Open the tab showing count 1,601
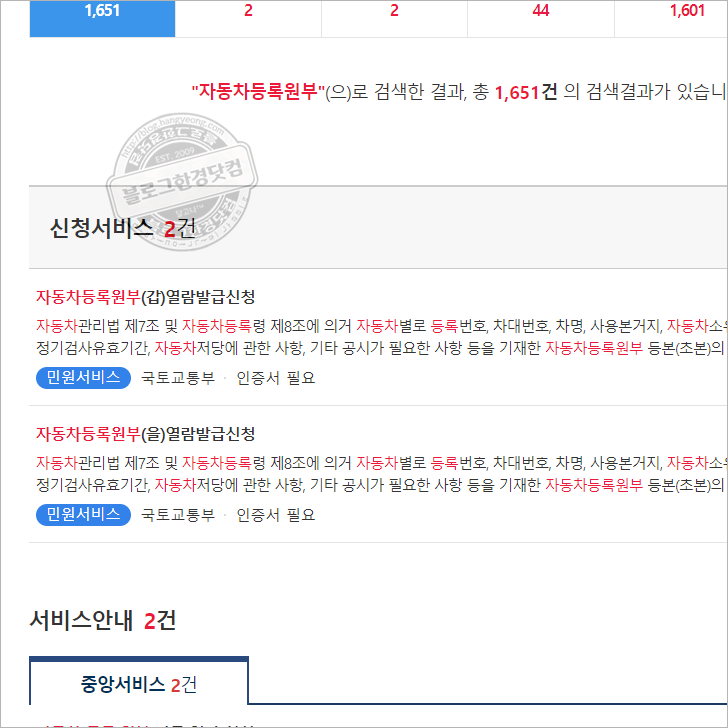This screenshot has height=728, width=728. click(671, 18)
